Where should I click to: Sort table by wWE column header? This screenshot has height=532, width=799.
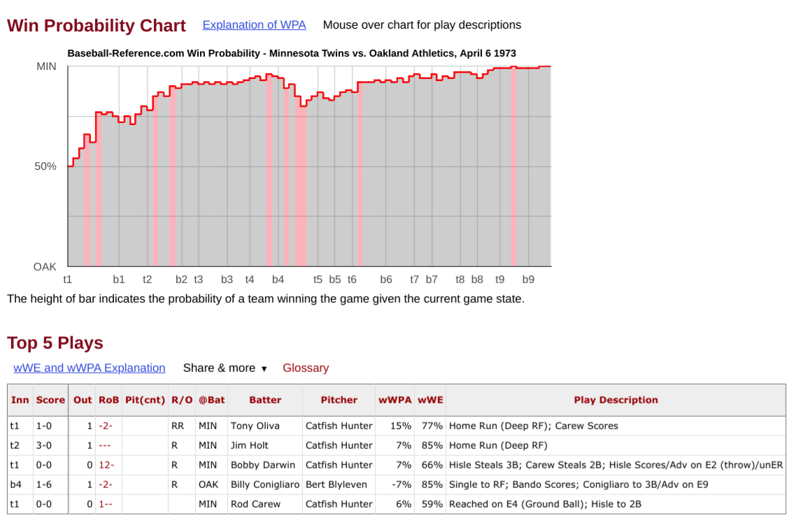pos(430,400)
